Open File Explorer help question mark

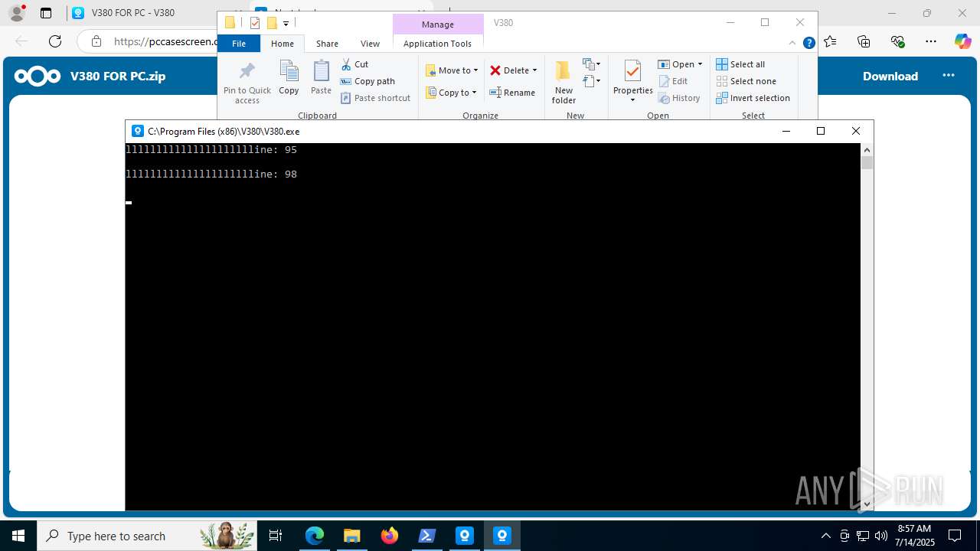point(808,44)
